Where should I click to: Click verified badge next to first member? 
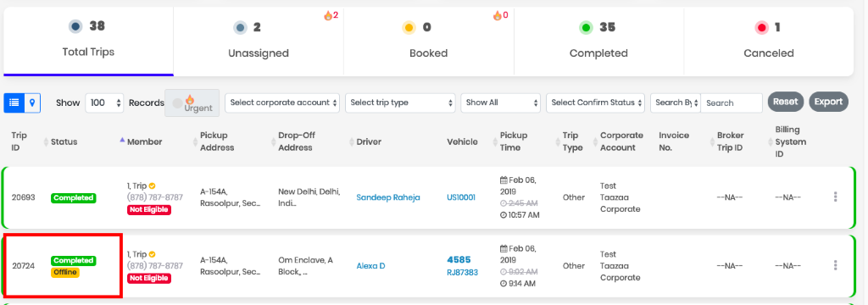pyautogui.click(x=152, y=186)
